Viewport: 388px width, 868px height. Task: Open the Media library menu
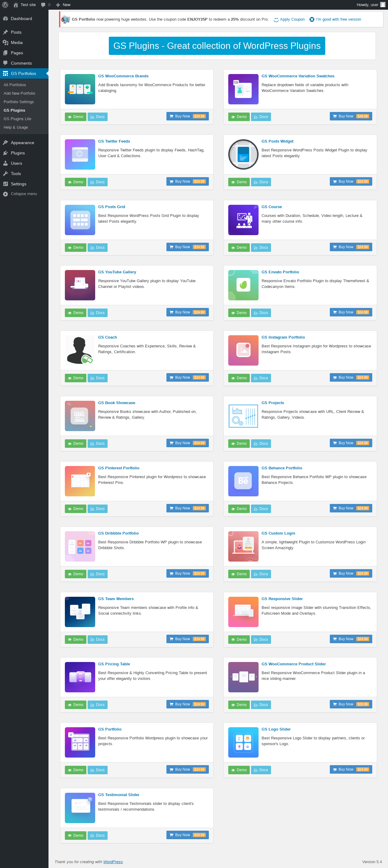[24, 42]
